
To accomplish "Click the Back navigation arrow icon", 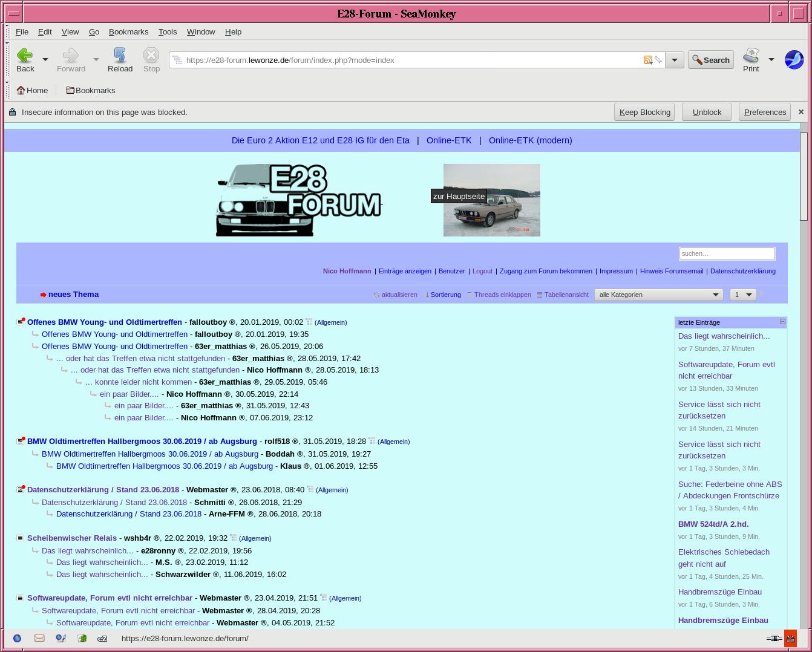I will 25,56.
